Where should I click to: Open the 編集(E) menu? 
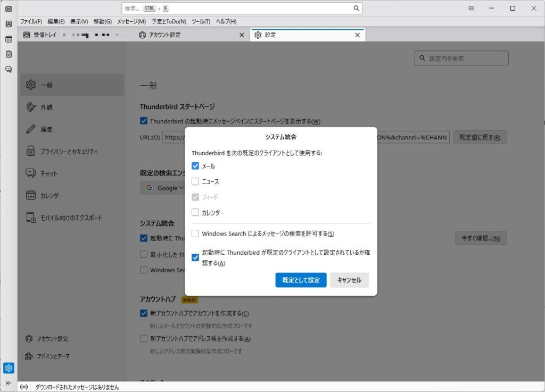click(56, 21)
